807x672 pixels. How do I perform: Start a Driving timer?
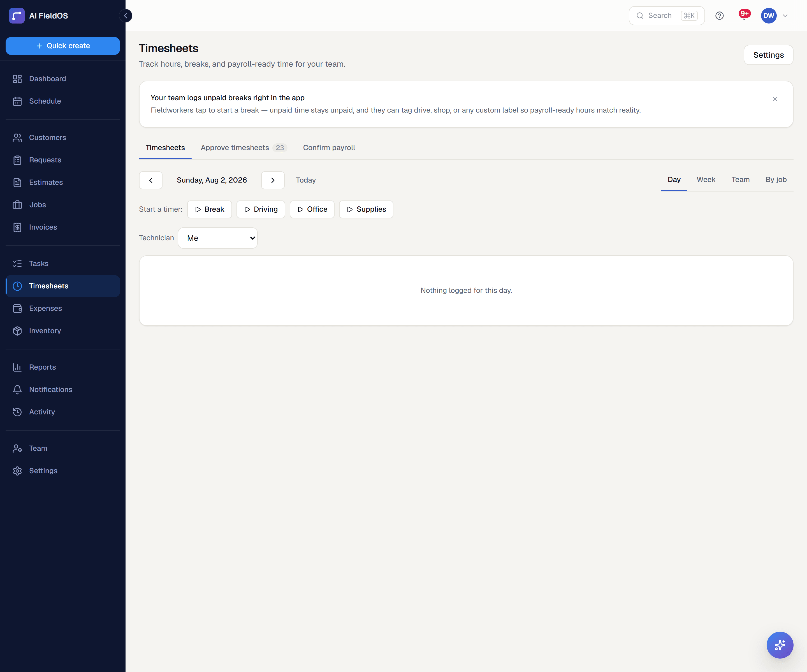pyautogui.click(x=261, y=209)
